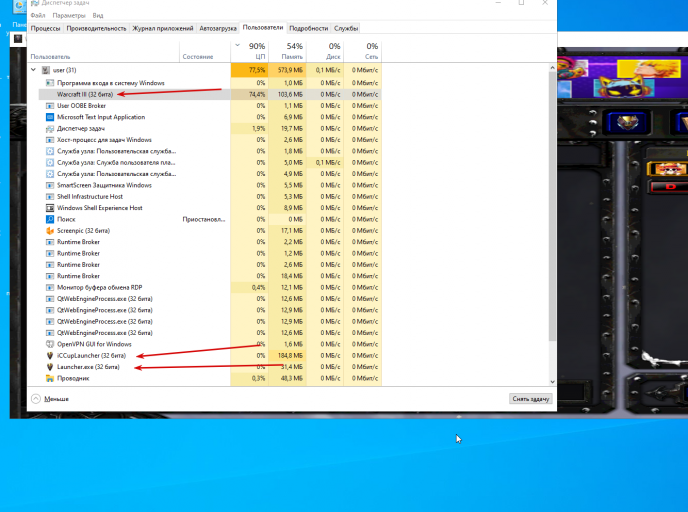The height and width of the screenshot is (512, 688).
Task: Click the Хост-процесс для задач Windows icon
Action: tap(50, 140)
